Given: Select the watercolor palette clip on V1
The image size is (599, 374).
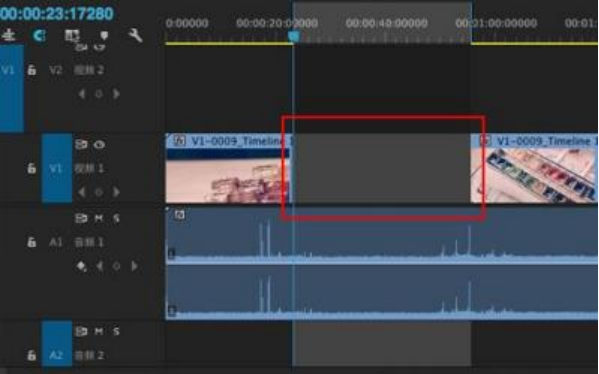Looking at the screenshot, I should (x=534, y=168).
